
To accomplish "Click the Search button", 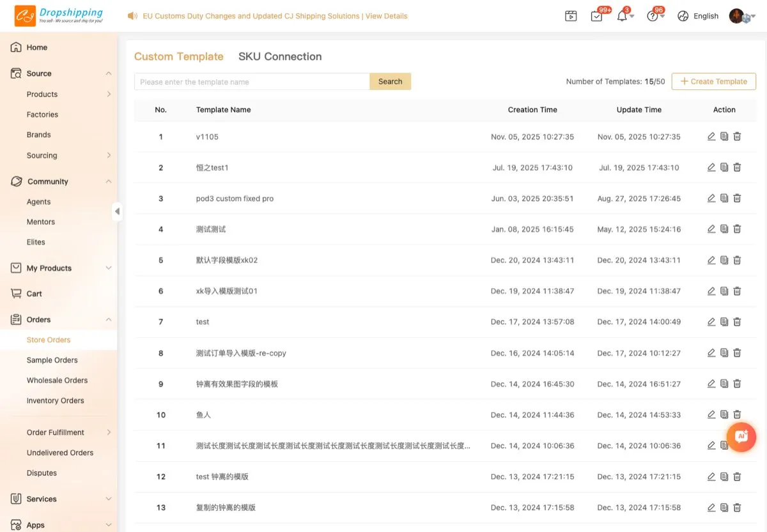I will coord(390,81).
